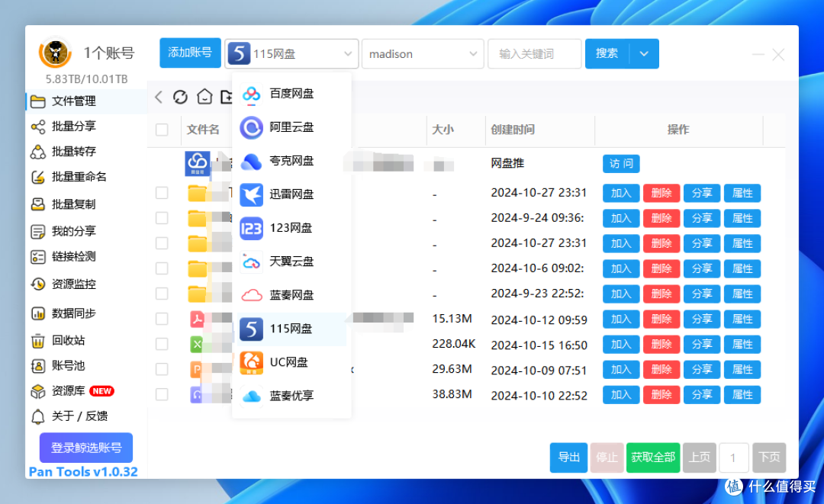Screen dimensions: 824x504
Task: Check the 15.13M file row
Action: click(x=162, y=319)
